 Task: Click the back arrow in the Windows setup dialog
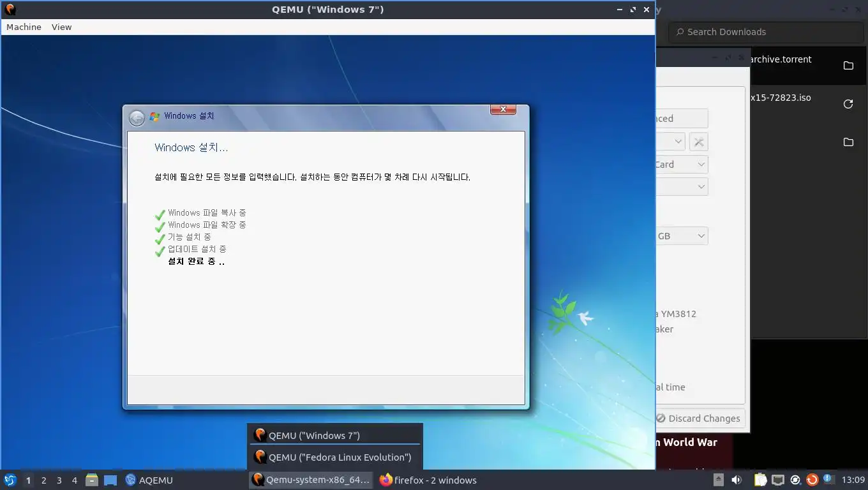(137, 118)
